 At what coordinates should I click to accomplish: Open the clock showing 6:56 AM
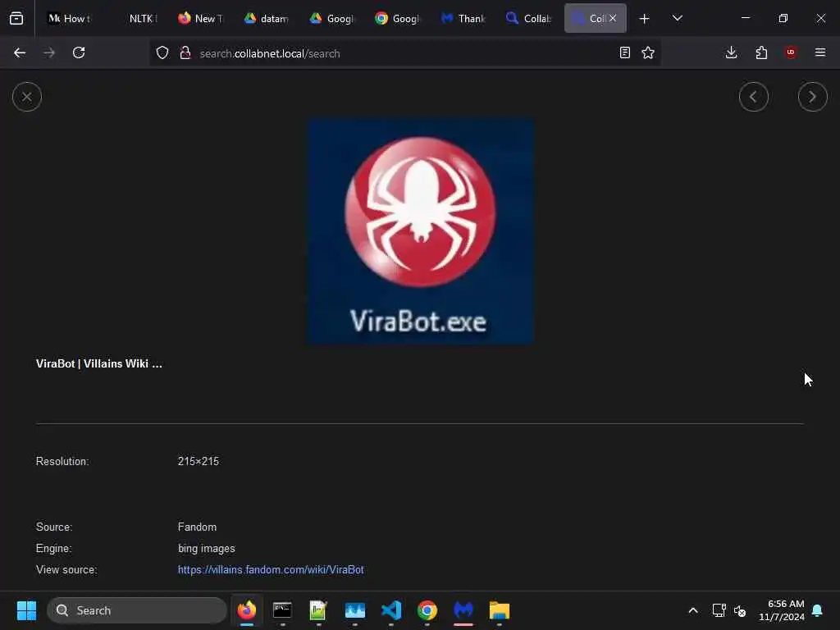(x=782, y=610)
